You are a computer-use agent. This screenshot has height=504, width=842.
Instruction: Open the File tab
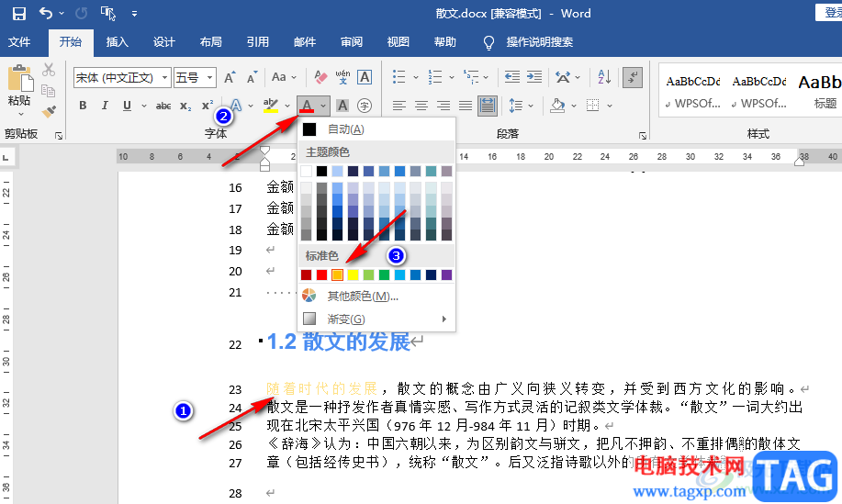19,42
